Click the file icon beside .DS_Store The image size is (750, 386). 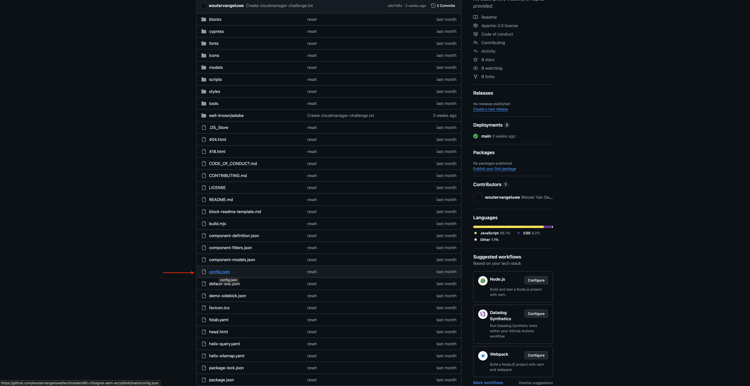(204, 128)
